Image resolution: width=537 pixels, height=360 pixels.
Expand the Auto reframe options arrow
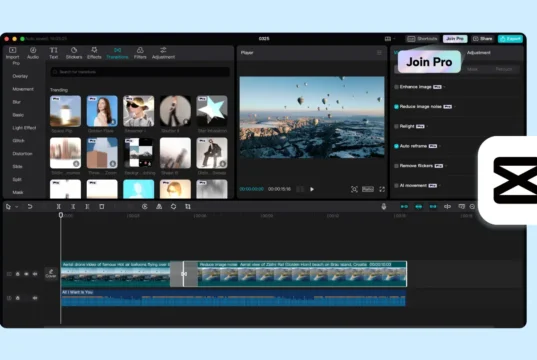pyautogui.click(x=440, y=146)
